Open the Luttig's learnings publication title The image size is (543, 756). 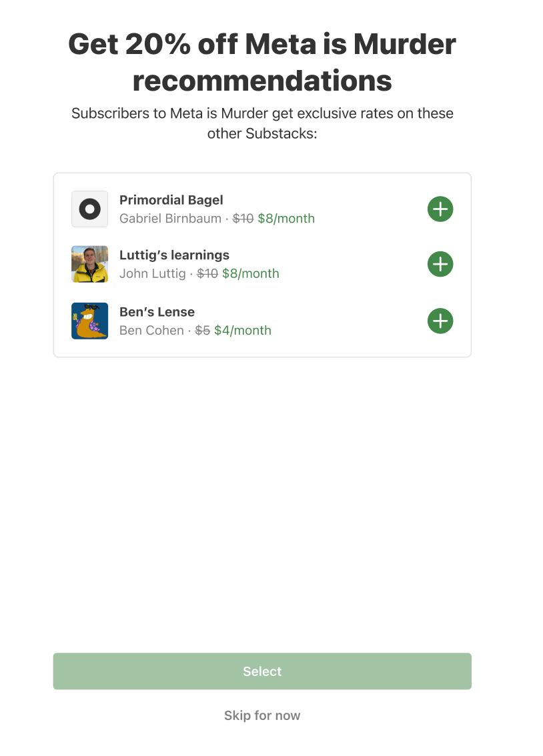[x=174, y=255]
